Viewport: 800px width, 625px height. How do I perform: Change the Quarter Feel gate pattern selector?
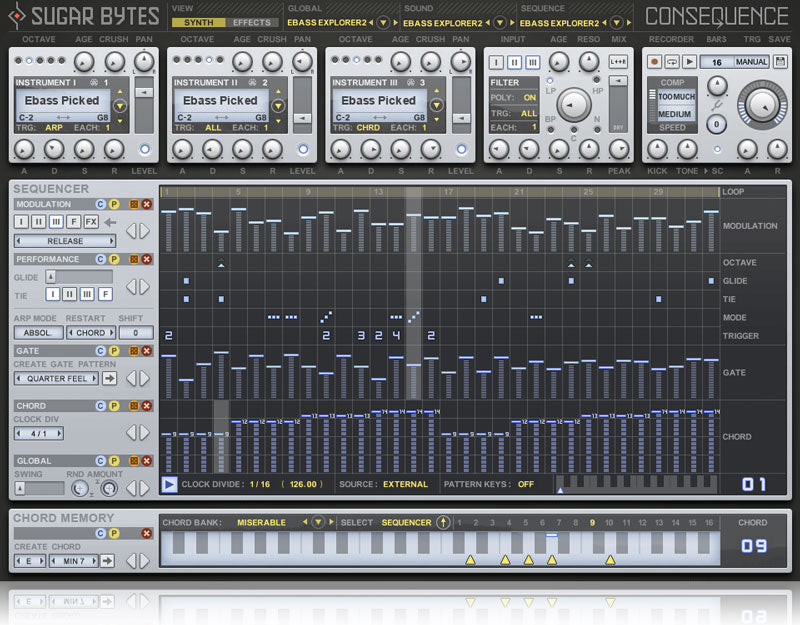point(56,379)
